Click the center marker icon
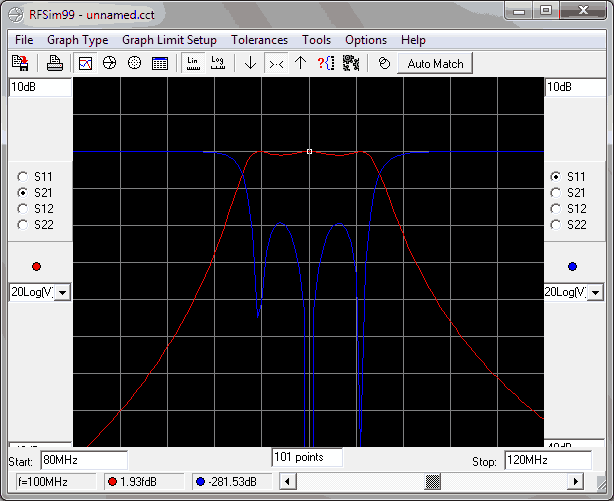Image resolution: width=614 pixels, height=501 pixels. [x=276, y=63]
